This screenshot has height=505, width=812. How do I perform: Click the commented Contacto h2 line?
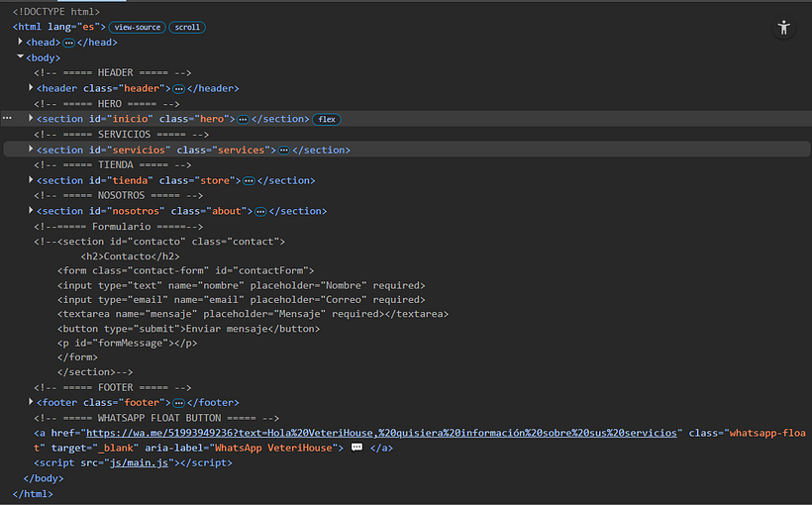click(130, 256)
